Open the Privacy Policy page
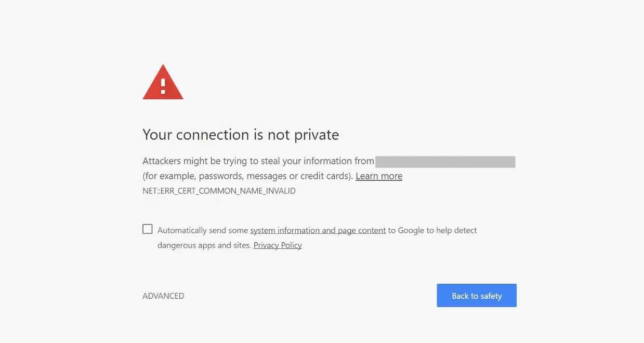644x343 pixels. (277, 245)
